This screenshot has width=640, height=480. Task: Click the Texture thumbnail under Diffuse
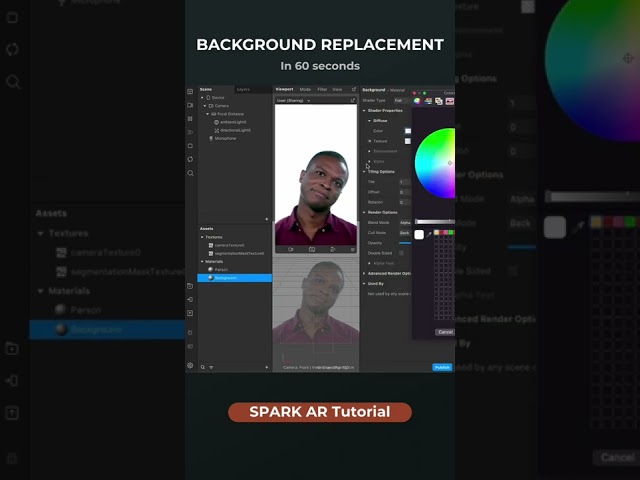(408, 141)
